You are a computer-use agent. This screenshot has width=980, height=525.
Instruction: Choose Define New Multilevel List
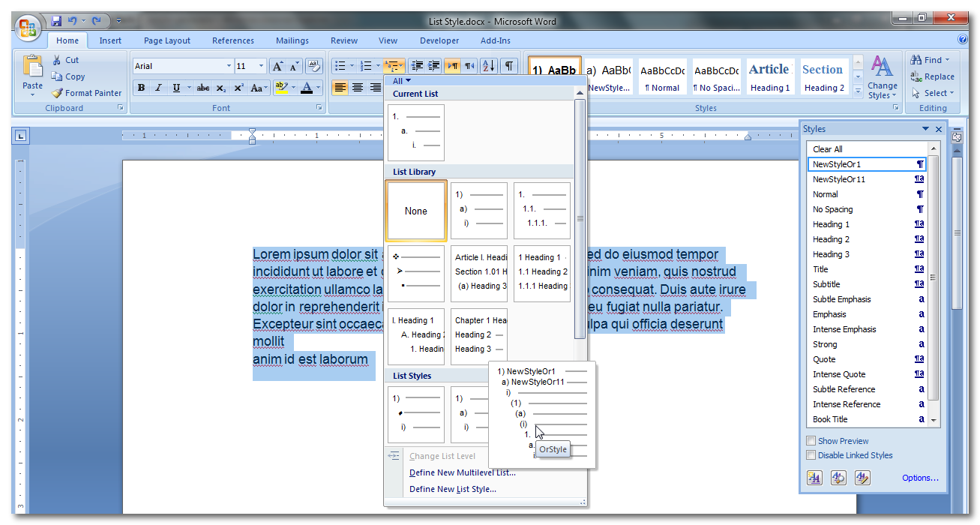click(x=462, y=472)
